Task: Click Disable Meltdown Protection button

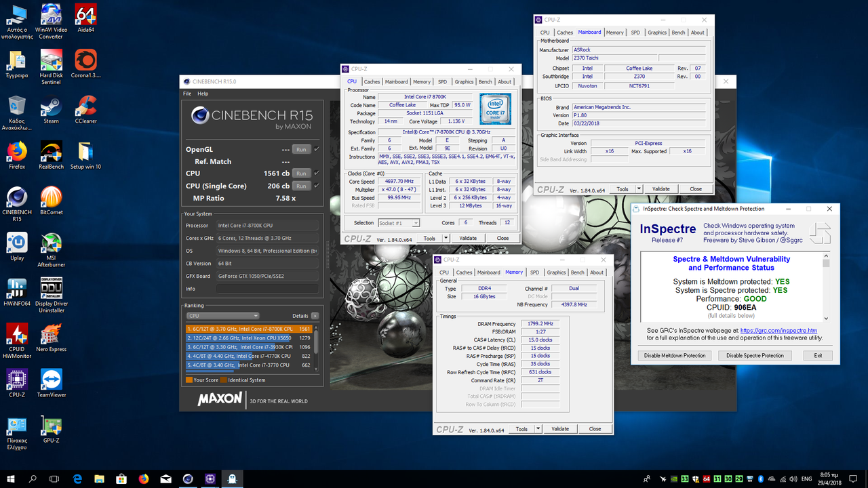Action: pyautogui.click(x=675, y=355)
